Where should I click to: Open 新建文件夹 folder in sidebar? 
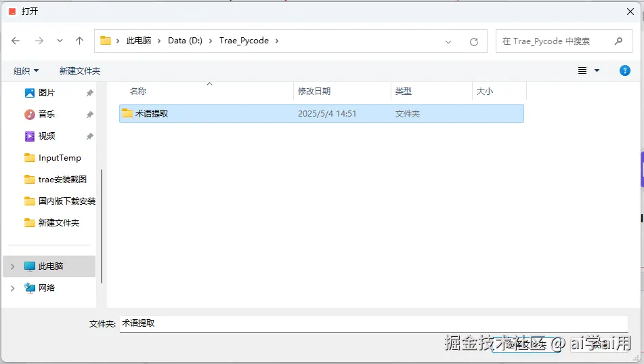click(x=51, y=223)
